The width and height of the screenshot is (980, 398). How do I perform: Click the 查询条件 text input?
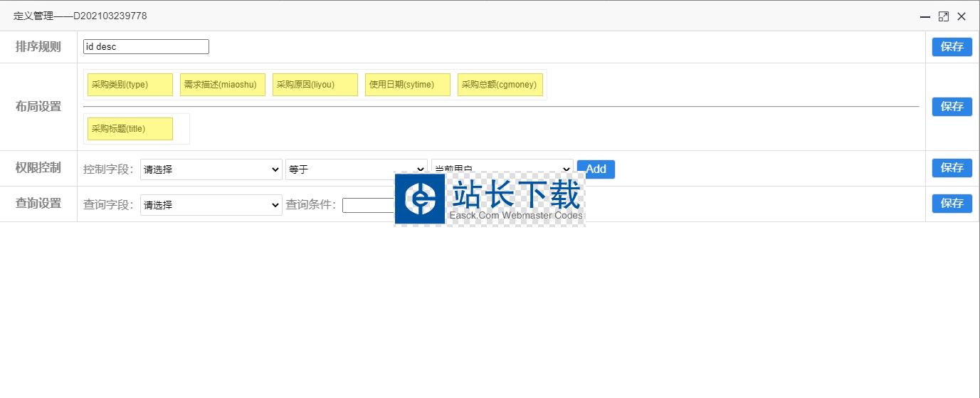(x=367, y=205)
